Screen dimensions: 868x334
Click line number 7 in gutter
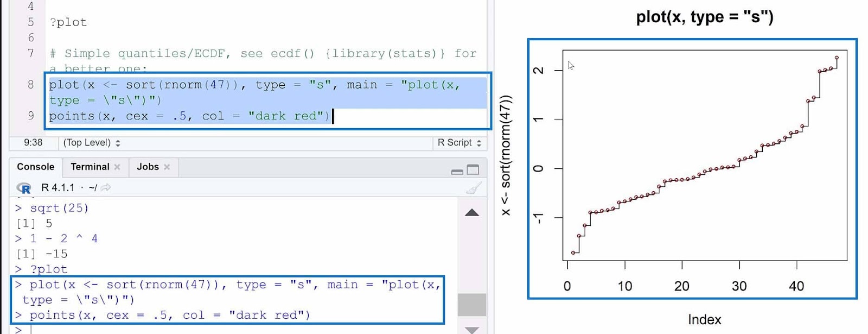pyautogui.click(x=31, y=53)
